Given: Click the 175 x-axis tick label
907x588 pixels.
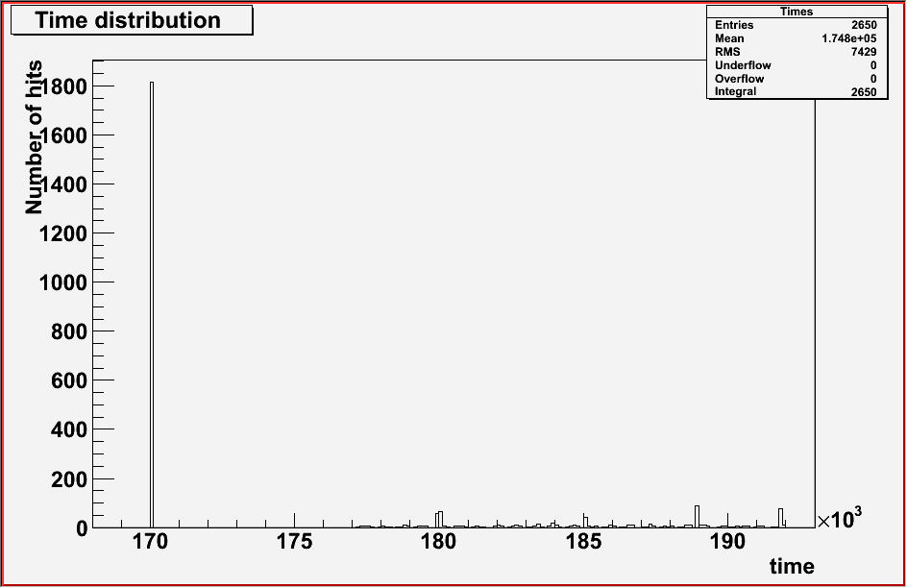Looking at the screenshot, I should tap(294, 542).
